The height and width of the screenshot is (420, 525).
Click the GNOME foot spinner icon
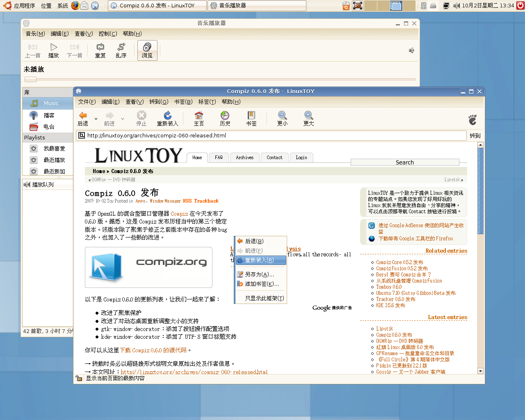pos(472,119)
